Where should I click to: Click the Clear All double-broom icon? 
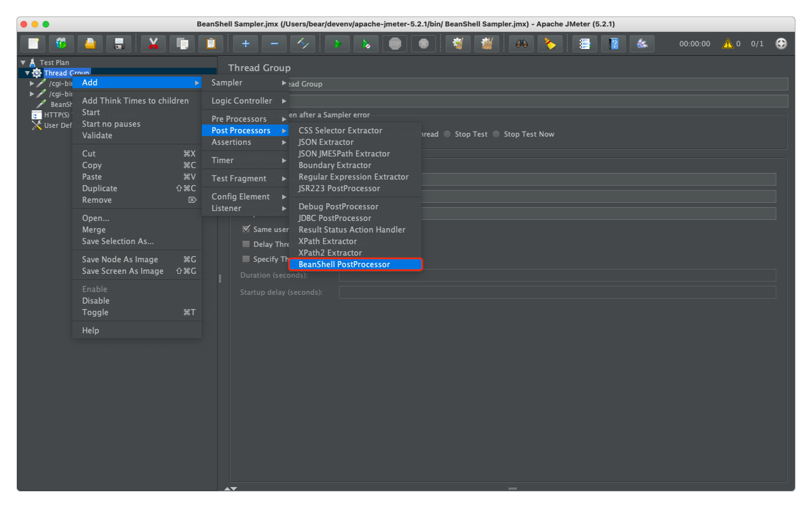(x=487, y=44)
